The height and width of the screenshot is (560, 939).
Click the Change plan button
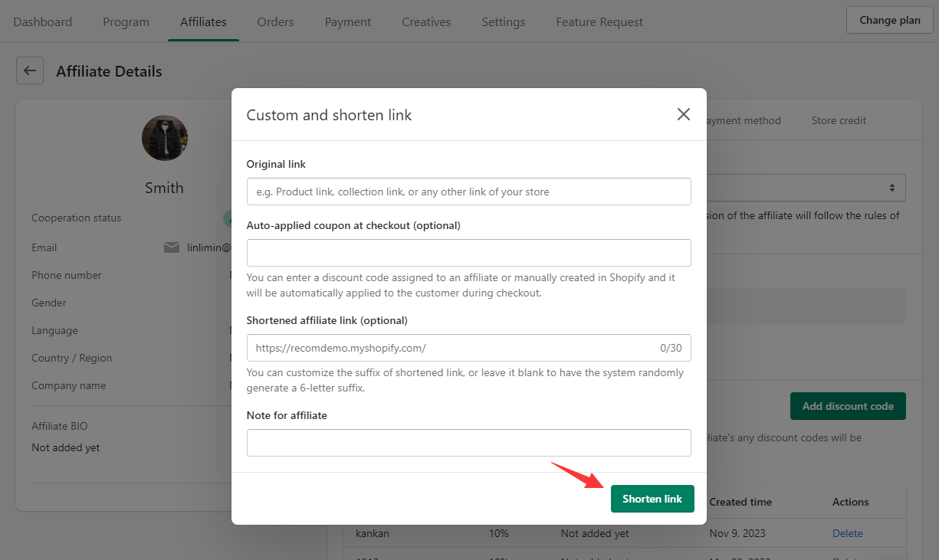[x=889, y=20]
